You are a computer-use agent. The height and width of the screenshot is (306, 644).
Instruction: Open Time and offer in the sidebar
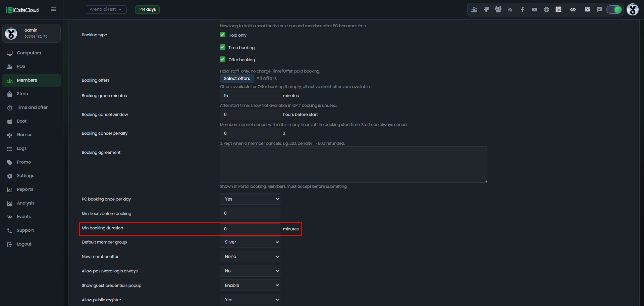tap(32, 107)
